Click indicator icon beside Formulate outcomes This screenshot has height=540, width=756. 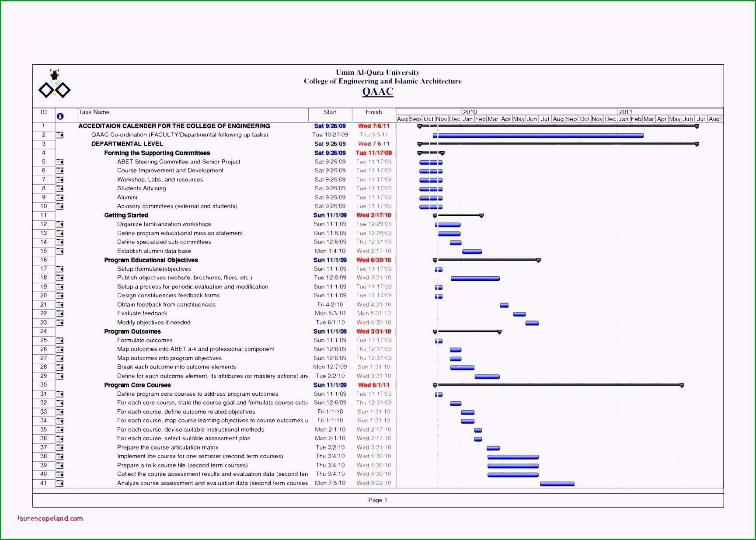59,341
